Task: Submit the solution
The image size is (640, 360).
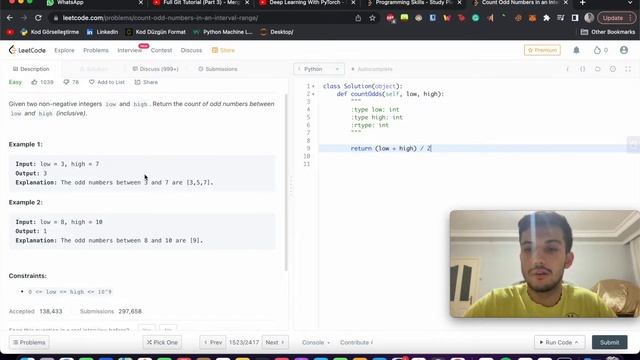Action: (609, 342)
